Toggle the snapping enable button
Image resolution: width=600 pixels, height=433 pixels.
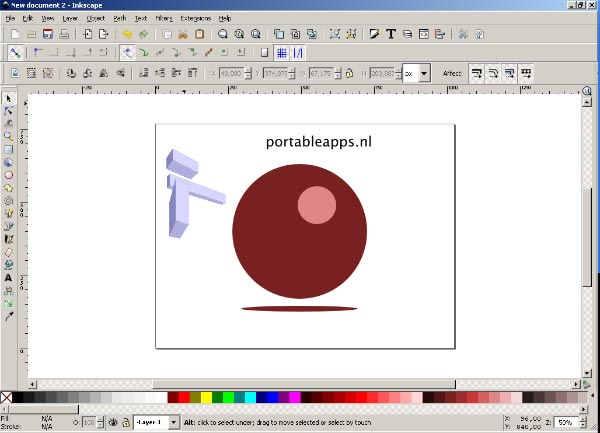[16, 52]
